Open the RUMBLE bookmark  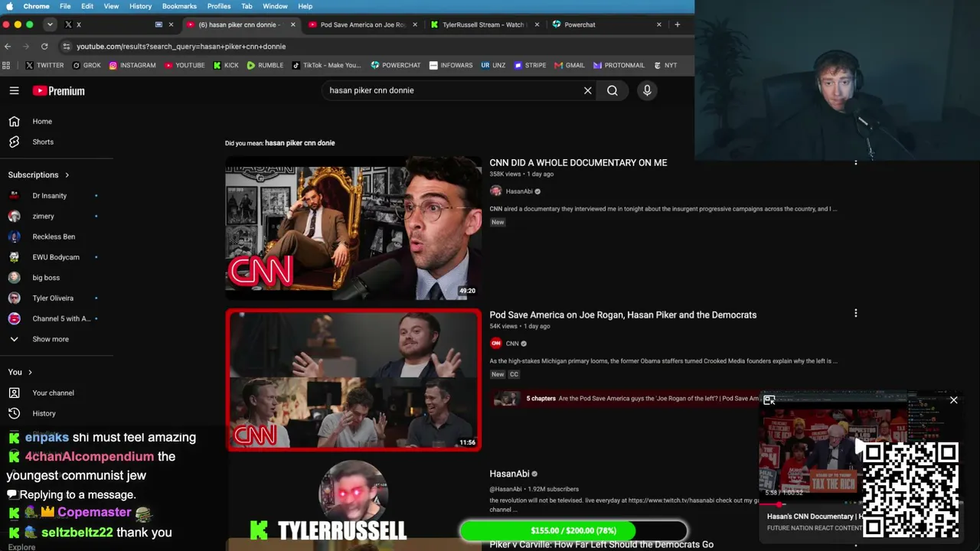click(265, 65)
